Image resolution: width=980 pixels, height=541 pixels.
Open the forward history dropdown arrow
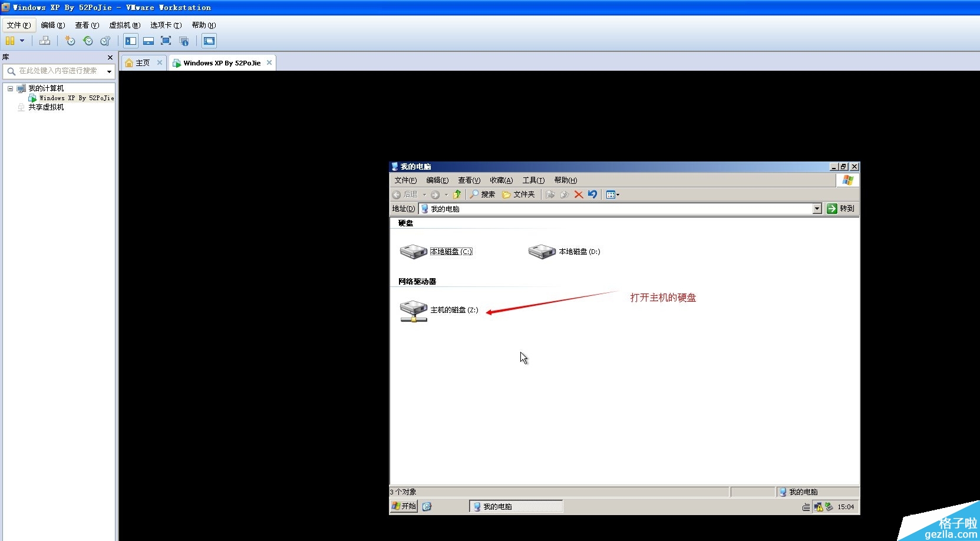[446, 194]
